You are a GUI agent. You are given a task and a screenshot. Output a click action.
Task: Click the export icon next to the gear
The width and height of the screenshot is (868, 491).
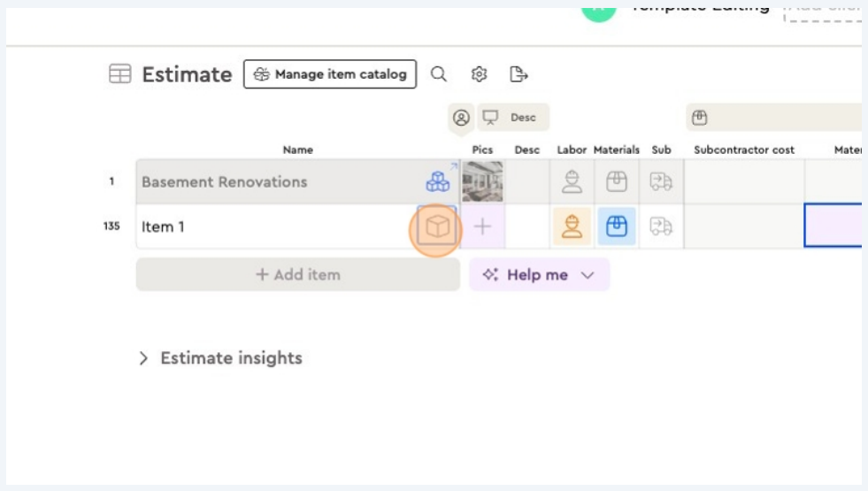coord(518,74)
